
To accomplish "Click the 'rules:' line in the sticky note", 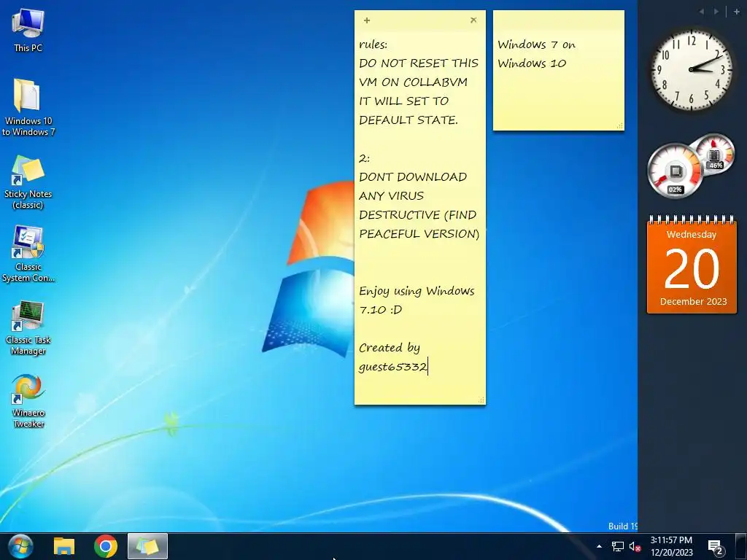I will [x=373, y=44].
